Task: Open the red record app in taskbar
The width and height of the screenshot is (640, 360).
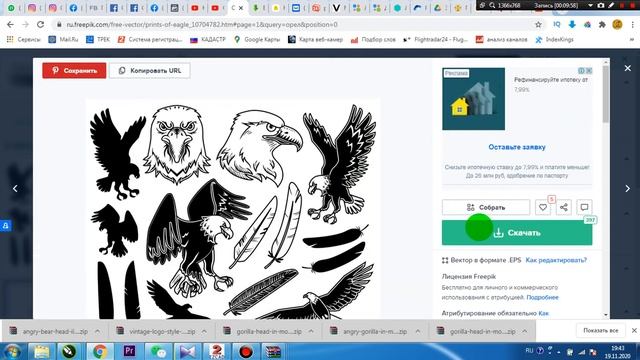Action: 246,351
